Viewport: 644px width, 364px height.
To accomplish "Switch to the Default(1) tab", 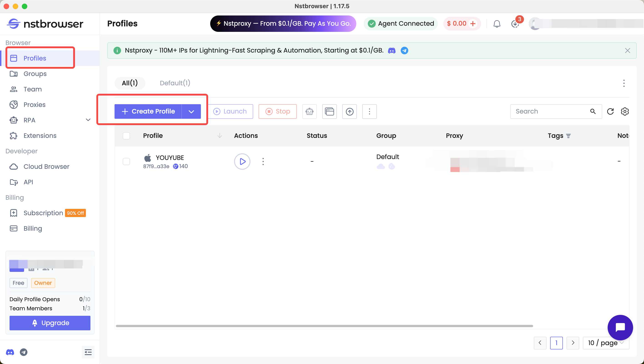I will coord(175,83).
